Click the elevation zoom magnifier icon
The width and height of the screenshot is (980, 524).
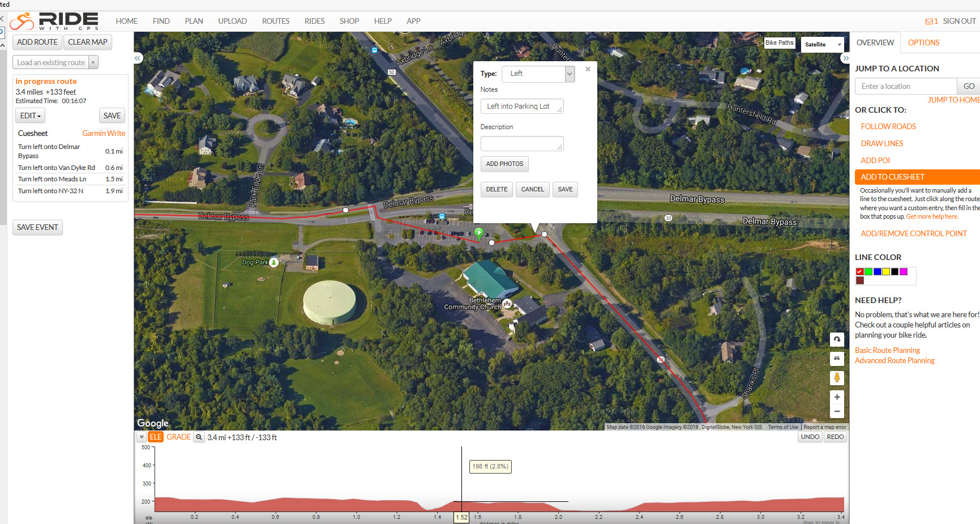point(199,437)
